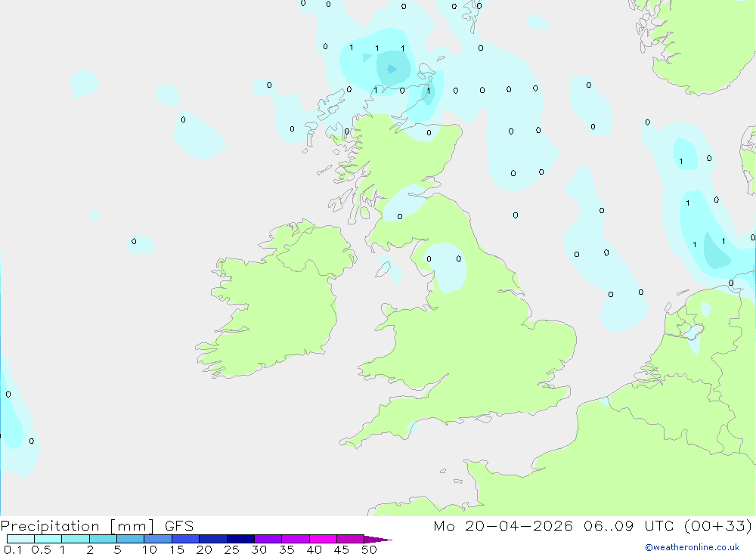Select the legend swatch between 20 and 25
Viewport: 756px width, 554px height.
pos(213,539)
